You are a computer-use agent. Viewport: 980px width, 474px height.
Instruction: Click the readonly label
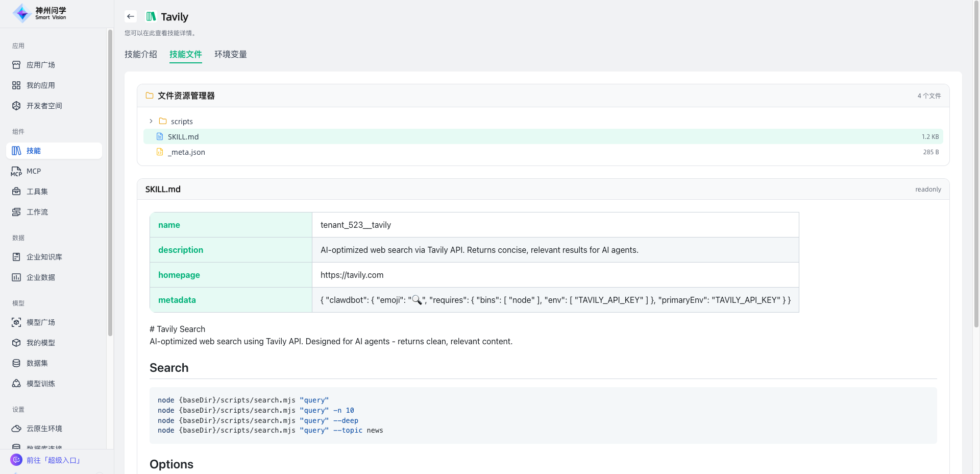click(x=928, y=189)
